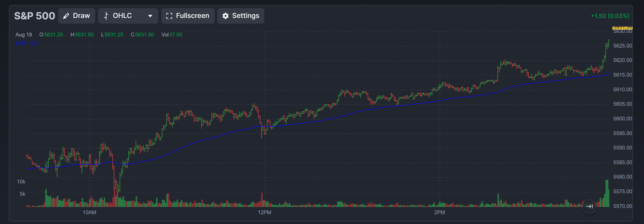This screenshot has width=644, height=224.
Task: Open the OHLC chart type dropdown
Action: tap(128, 16)
